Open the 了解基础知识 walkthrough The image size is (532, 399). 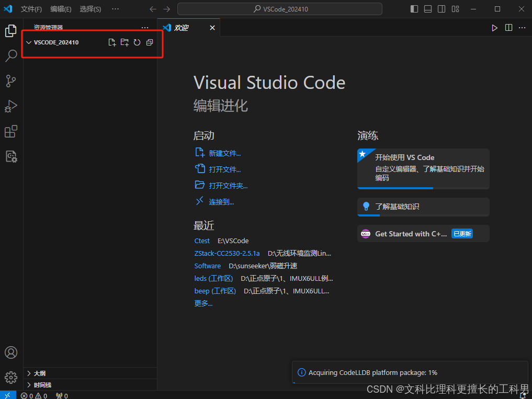tap(423, 207)
